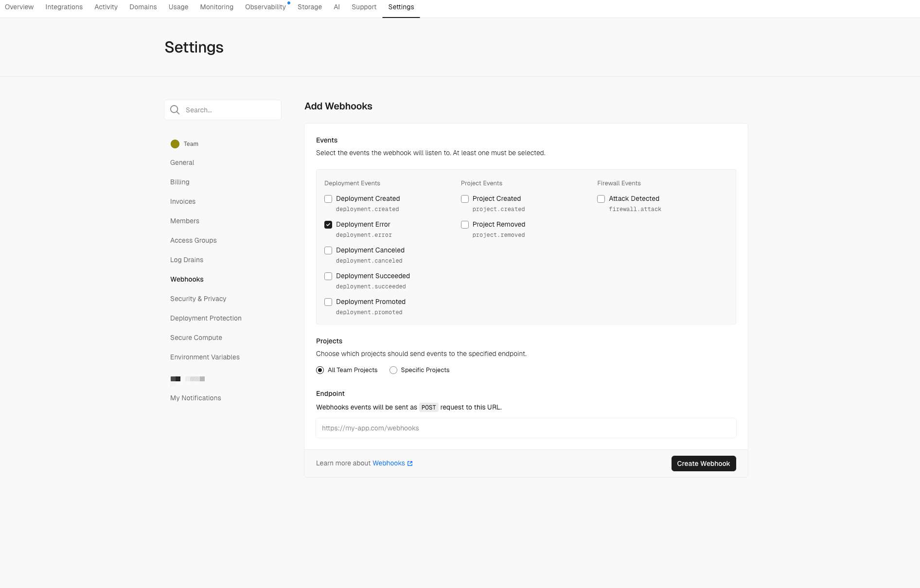
Task: Click the external link icon beside Webhooks
Action: [410, 463]
